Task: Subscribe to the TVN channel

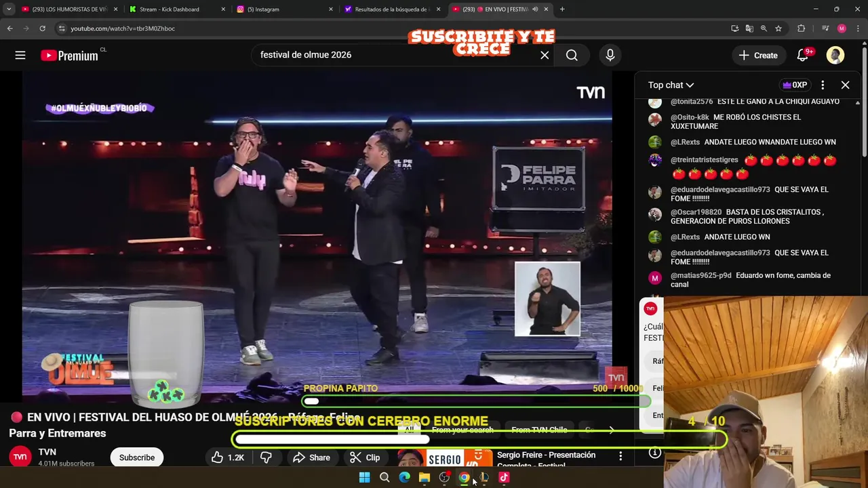Action: [137, 457]
